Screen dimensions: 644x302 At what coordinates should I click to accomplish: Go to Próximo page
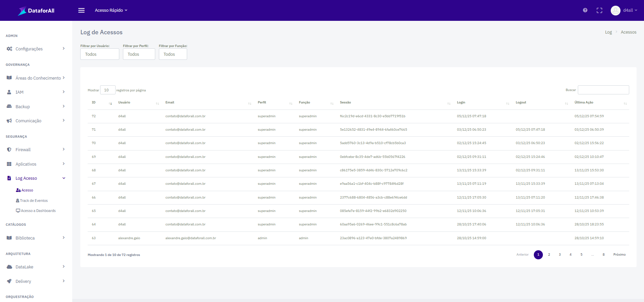click(619, 255)
